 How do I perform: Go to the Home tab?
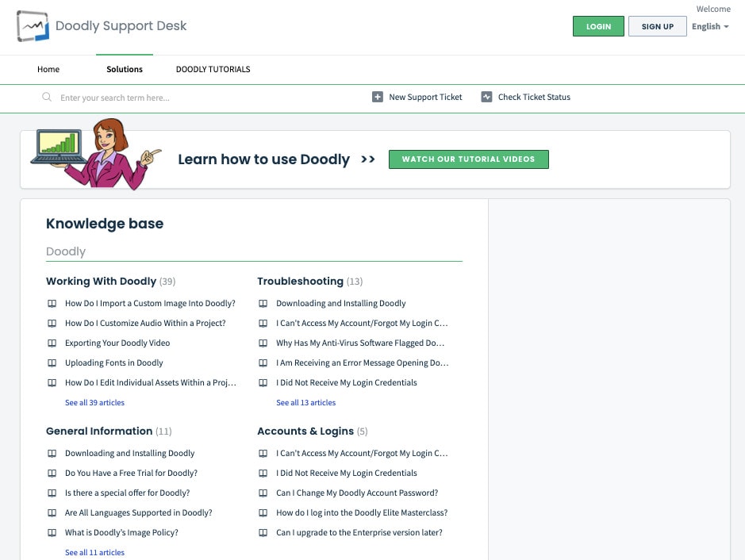tap(48, 69)
